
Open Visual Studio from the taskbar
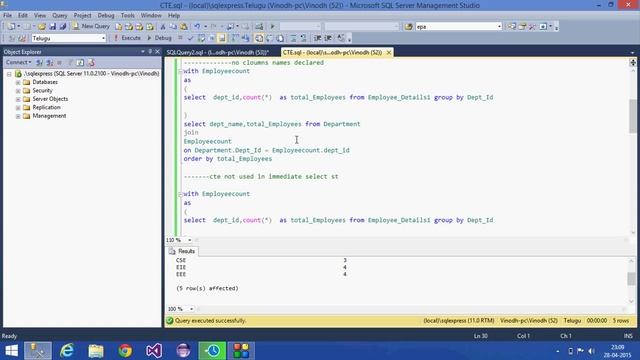[x=154, y=351]
